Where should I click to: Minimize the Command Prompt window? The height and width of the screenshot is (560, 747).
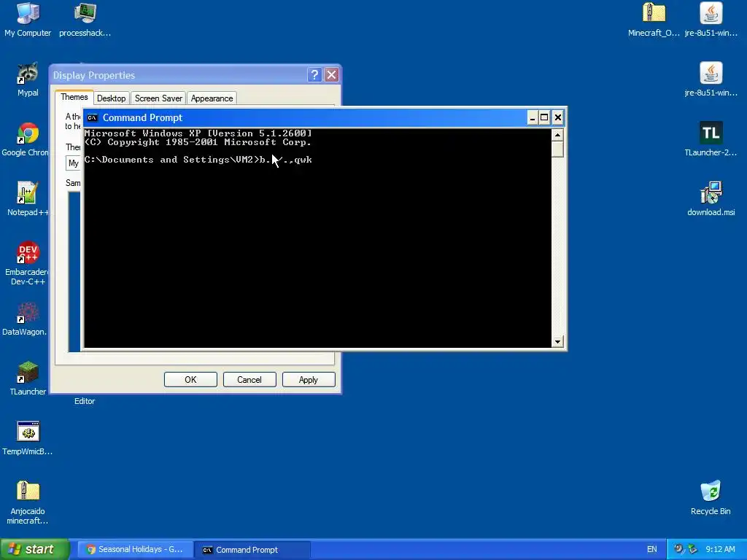pos(533,117)
